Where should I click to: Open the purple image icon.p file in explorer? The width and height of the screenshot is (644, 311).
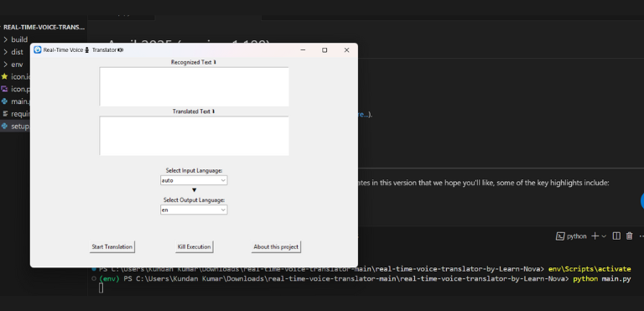pos(15,89)
